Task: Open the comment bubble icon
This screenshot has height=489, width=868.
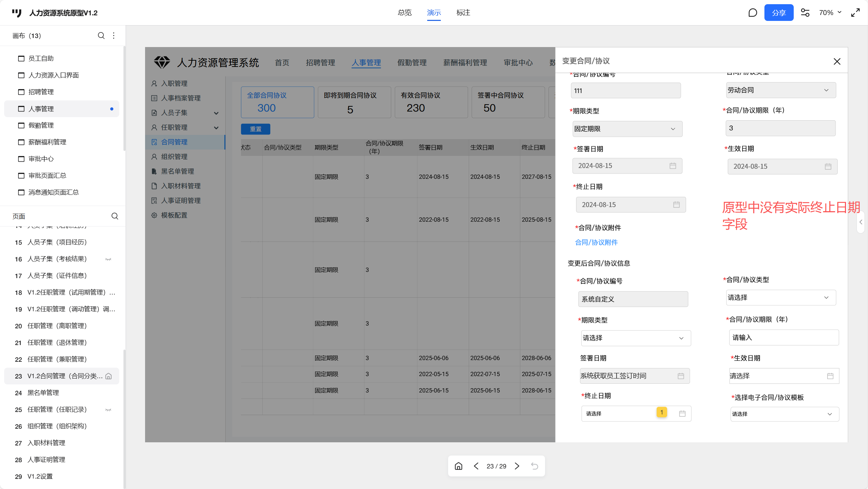Action: [753, 13]
